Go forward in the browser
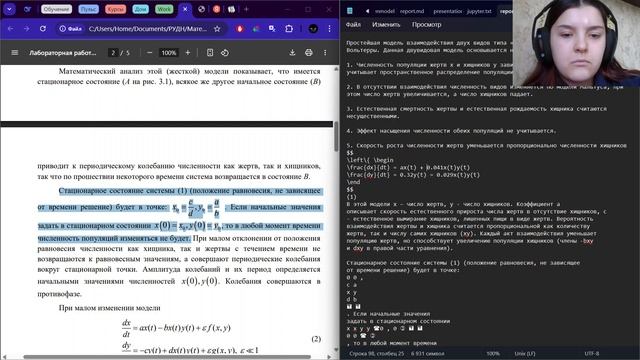The width and height of the screenshot is (640, 360). point(26,29)
